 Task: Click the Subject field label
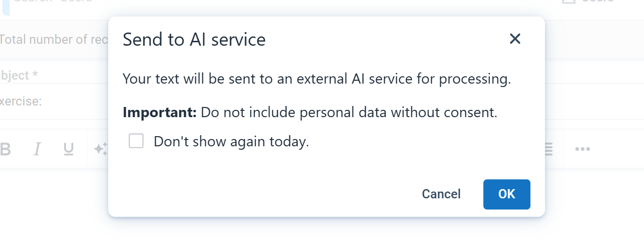(x=19, y=75)
